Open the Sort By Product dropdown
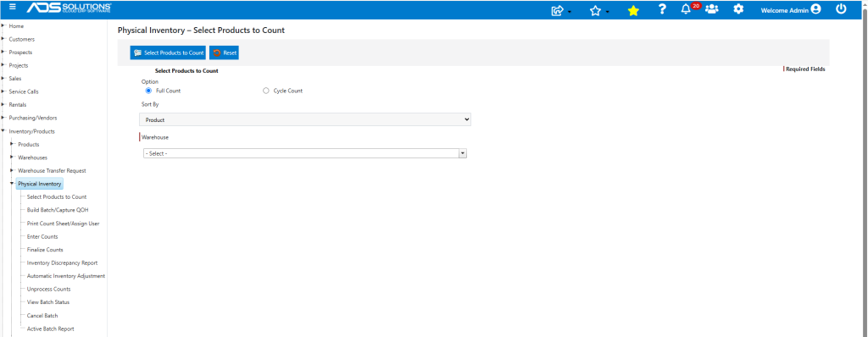 pos(305,119)
